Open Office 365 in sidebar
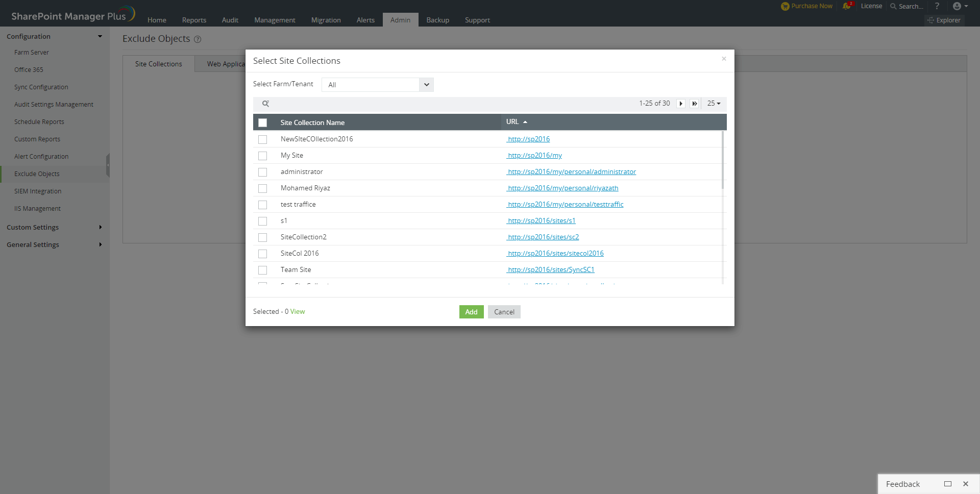 29,70
